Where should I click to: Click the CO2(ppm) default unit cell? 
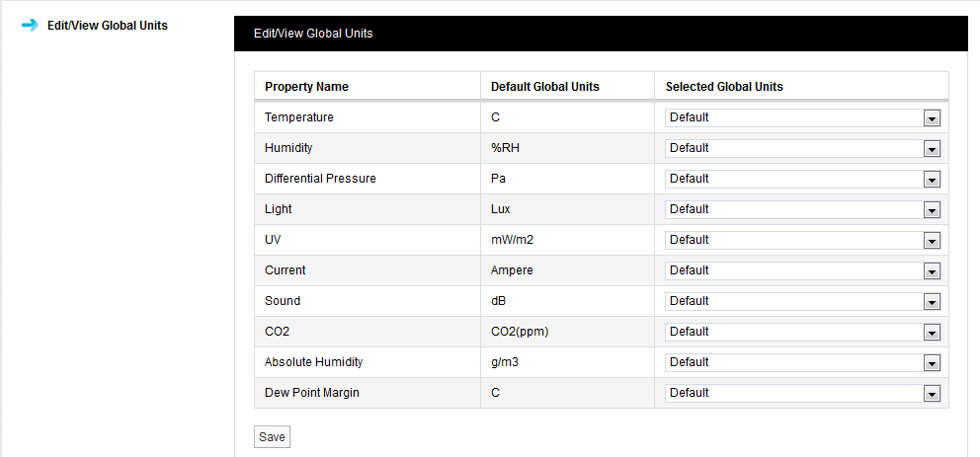tap(520, 332)
